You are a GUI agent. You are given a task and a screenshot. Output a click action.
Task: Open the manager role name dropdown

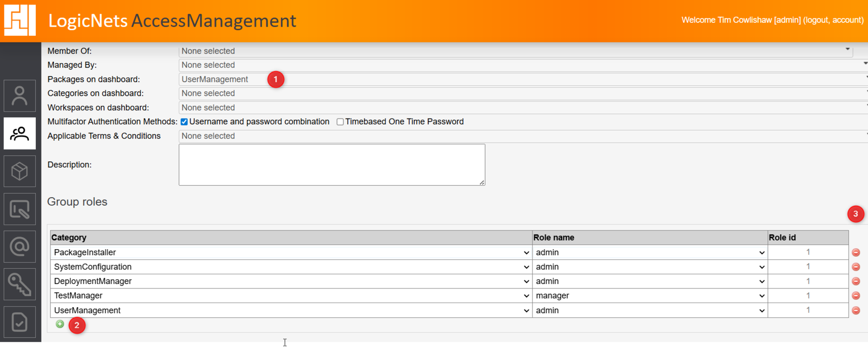pyautogui.click(x=649, y=296)
